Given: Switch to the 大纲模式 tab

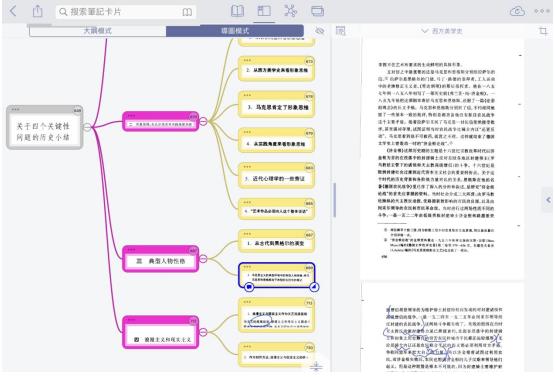Looking at the screenshot, I should click(x=98, y=31).
